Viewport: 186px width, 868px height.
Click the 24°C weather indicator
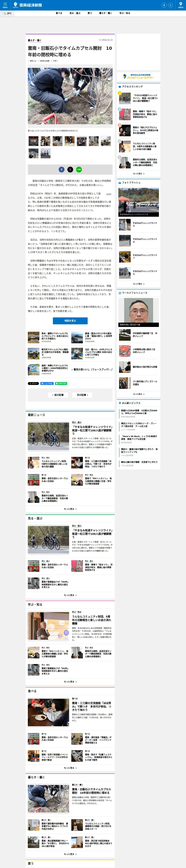[7, 13]
